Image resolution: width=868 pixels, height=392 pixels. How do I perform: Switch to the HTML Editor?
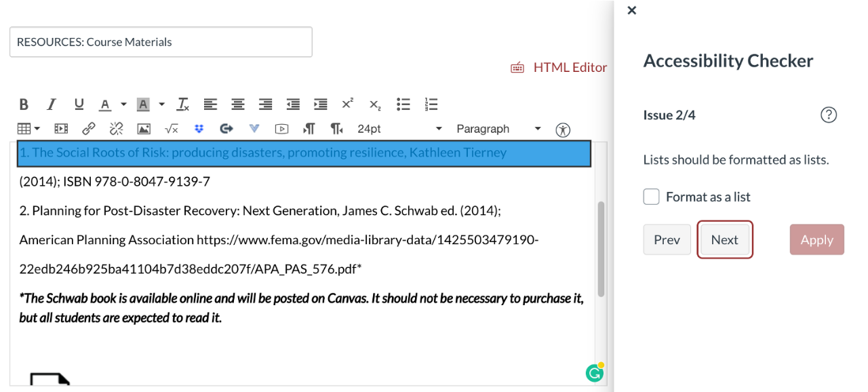pos(559,67)
